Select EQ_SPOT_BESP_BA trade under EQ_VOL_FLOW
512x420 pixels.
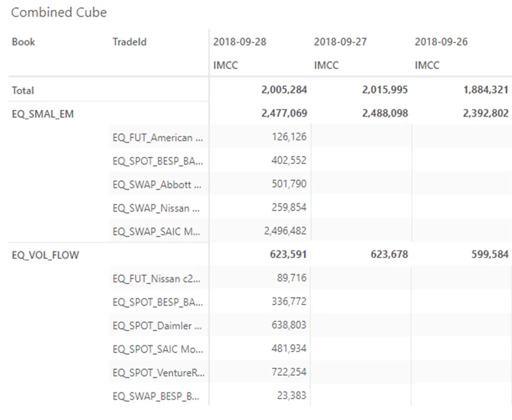click(158, 302)
